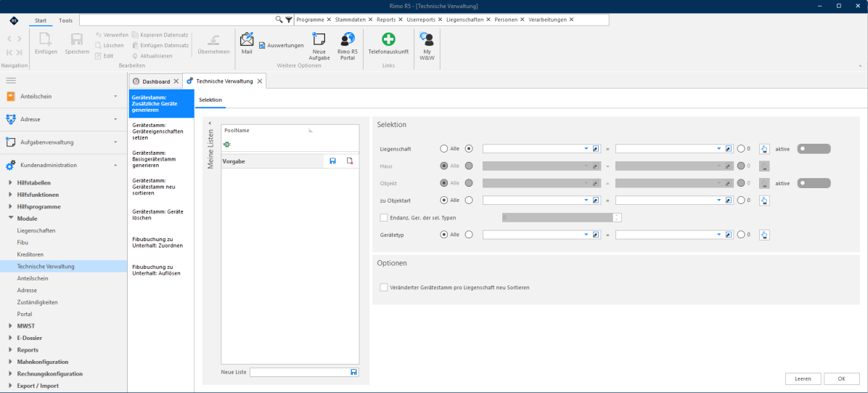Remove the Programme search filter tag
The height and width of the screenshot is (393, 868).
[329, 20]
